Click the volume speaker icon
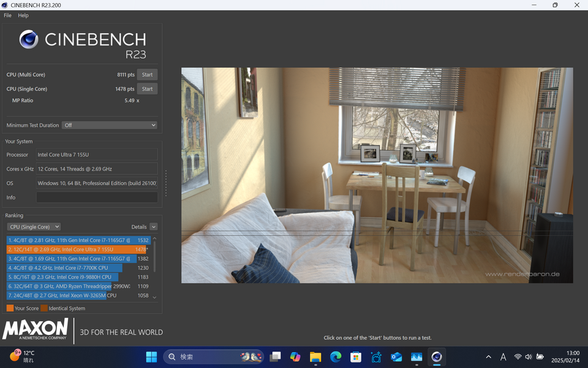The height and width of the screenshot is (368, 588). tap(529, 357)
